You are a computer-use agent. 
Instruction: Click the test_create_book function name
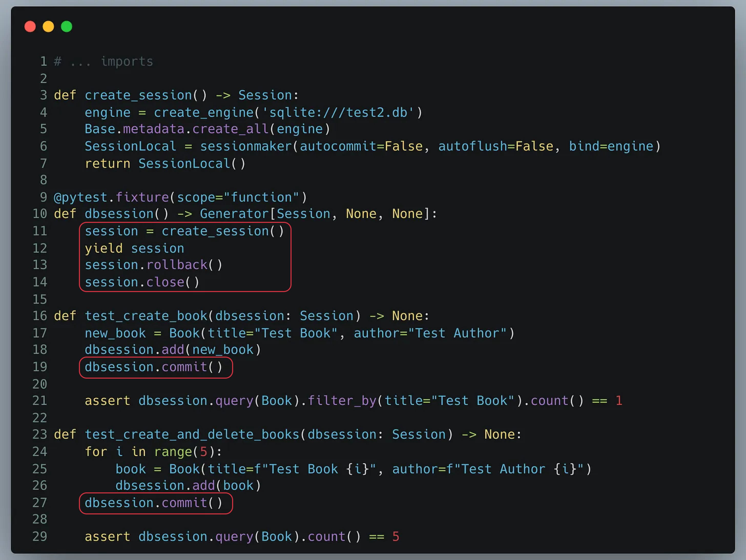pos(146,316)
